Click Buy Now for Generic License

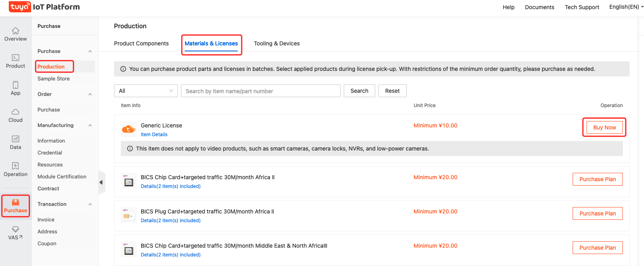pos(604,127)
